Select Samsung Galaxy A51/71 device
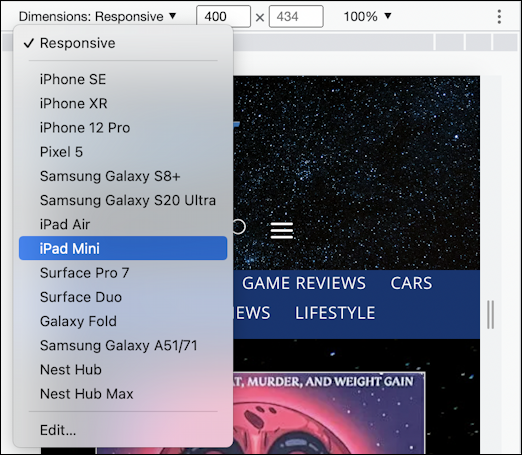Screen dimensions: 522x455 [123, 345]
